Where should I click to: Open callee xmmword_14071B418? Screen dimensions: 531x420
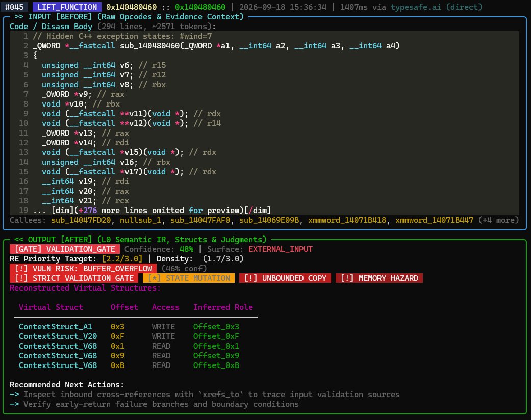pos(347,220)
